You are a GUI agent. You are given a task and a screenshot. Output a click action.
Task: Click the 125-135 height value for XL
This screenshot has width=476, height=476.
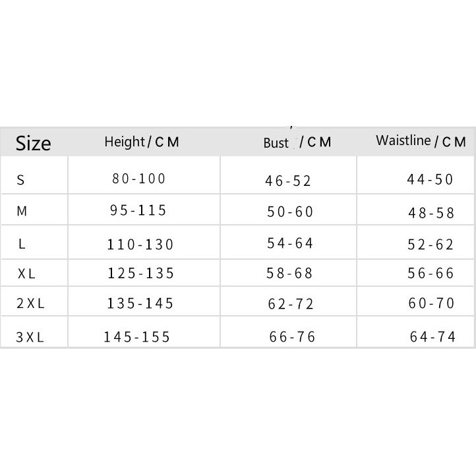point(140,273)
